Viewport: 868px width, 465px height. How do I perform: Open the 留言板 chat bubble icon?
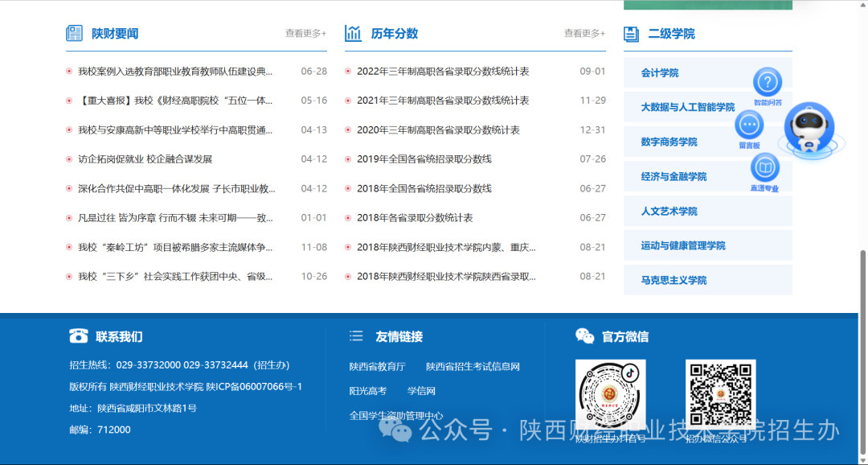[x=749, y=125]
